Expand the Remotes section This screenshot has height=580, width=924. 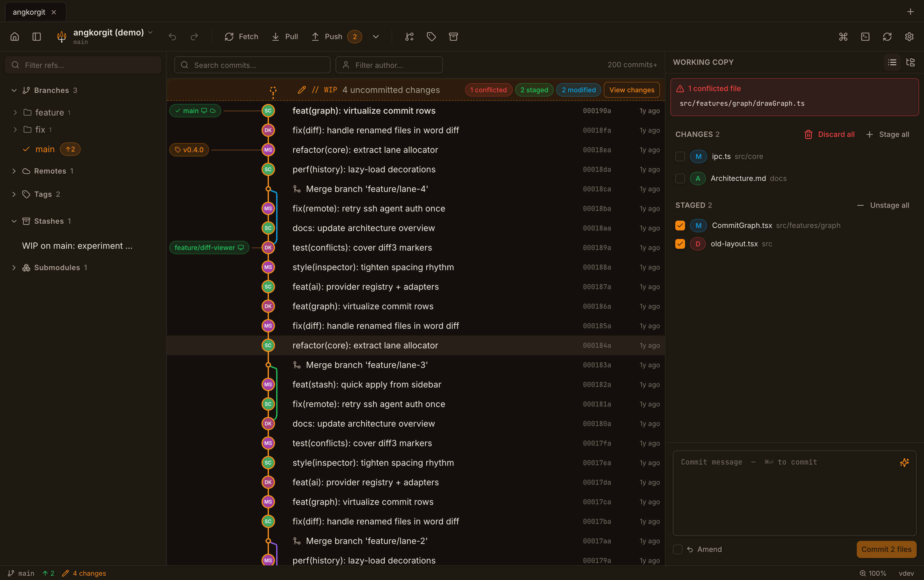[x=14, y=171]
